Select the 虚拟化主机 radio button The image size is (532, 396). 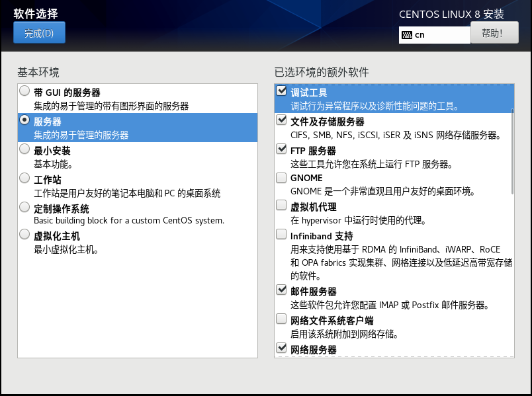pyautogui.click(x=24, y=235)
